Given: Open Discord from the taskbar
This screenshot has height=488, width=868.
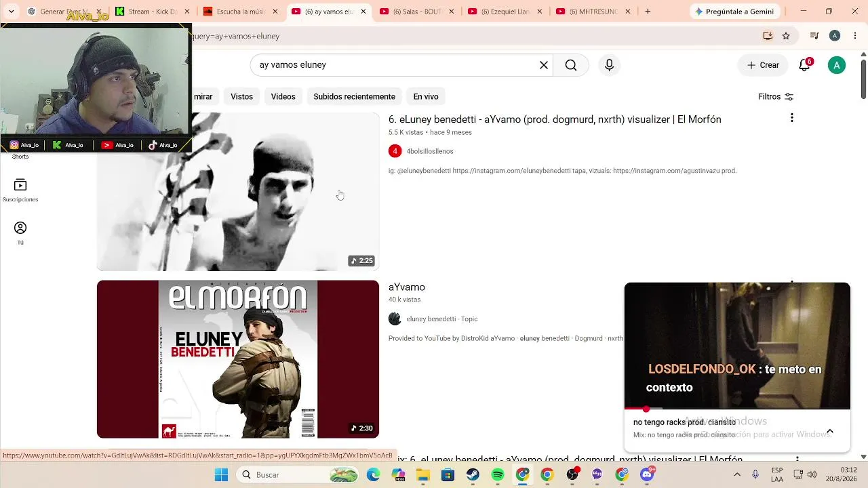Looking at the screenshot, I should [647, 475].
